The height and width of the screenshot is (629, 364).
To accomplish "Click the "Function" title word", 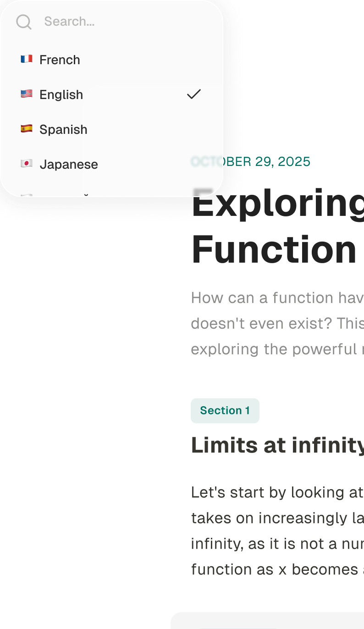I will pos(274,250).
